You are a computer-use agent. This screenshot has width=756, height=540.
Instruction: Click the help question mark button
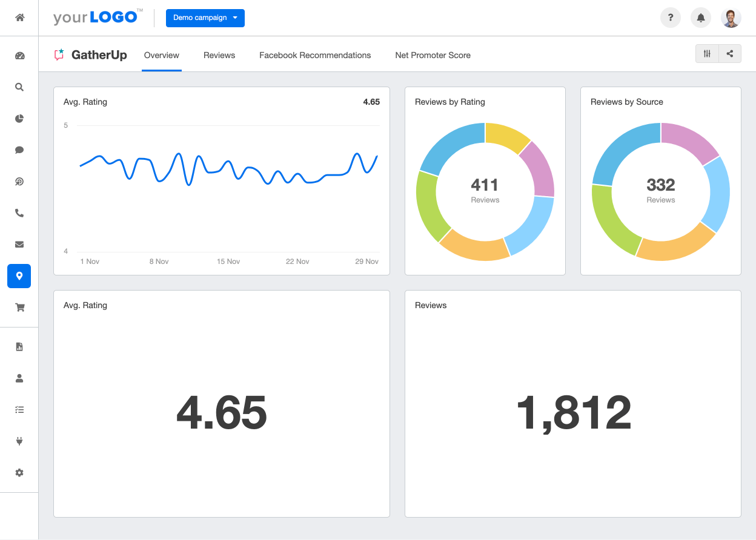[671, 18]
